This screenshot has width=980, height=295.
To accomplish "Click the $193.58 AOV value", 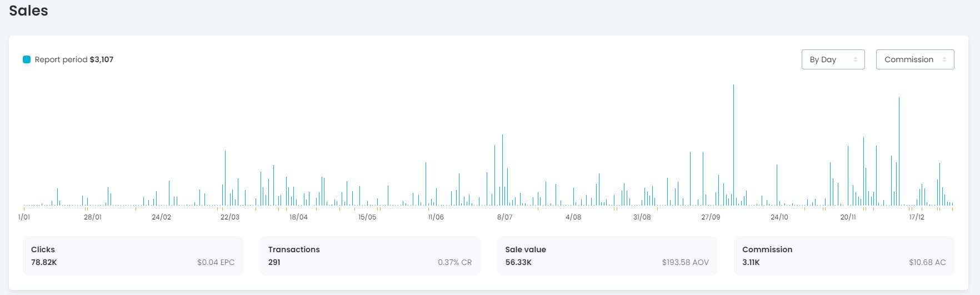I will point(685,262).
